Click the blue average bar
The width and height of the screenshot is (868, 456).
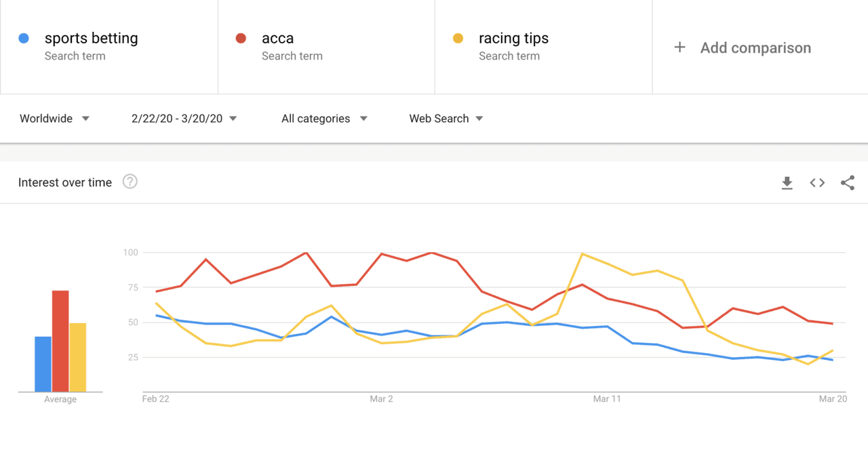[x=43, y=365]
